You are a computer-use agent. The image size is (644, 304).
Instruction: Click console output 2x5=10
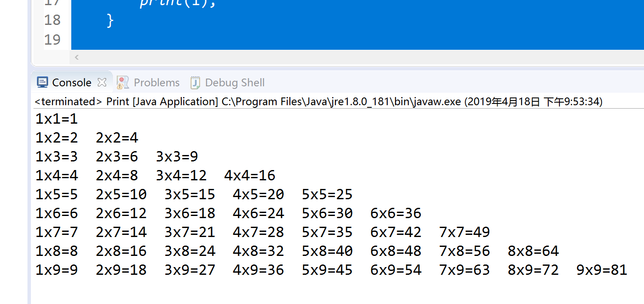[x=122, y=195]
